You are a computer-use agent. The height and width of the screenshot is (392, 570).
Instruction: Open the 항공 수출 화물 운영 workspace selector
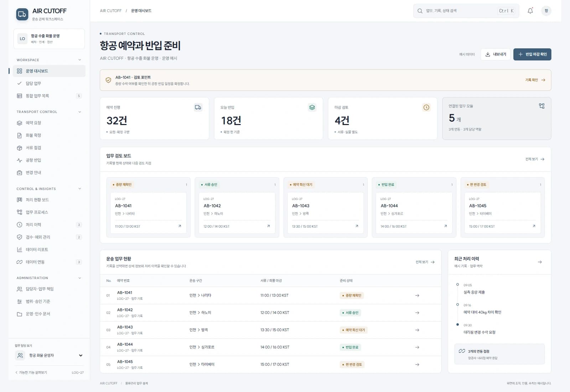click(x=49, y=38)
